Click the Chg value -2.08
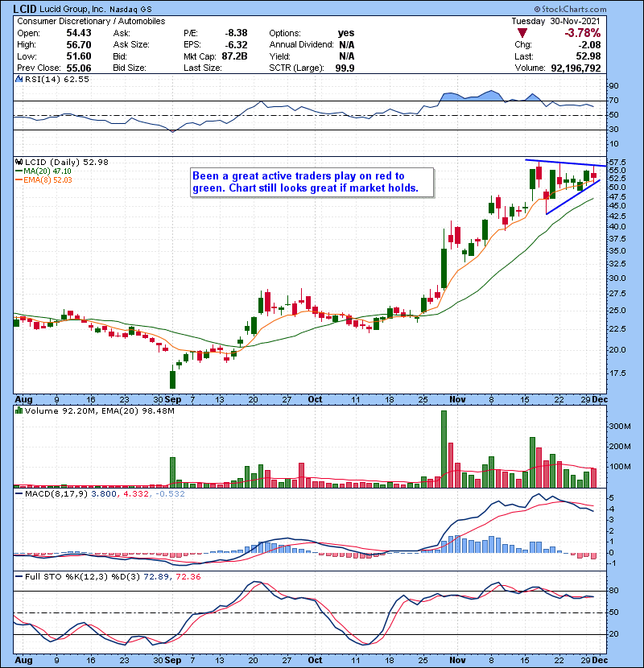This screenshot has width=644, height=668. pyautogui.click(x=589, y=44)
